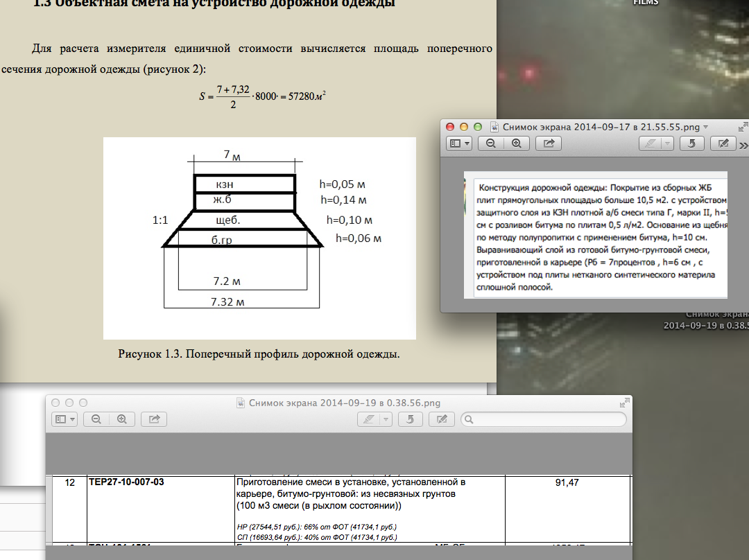This screenshot has height=560, width=749.
Task: Select highlight pen tool in 0.38.56 window
Action: 368,419
